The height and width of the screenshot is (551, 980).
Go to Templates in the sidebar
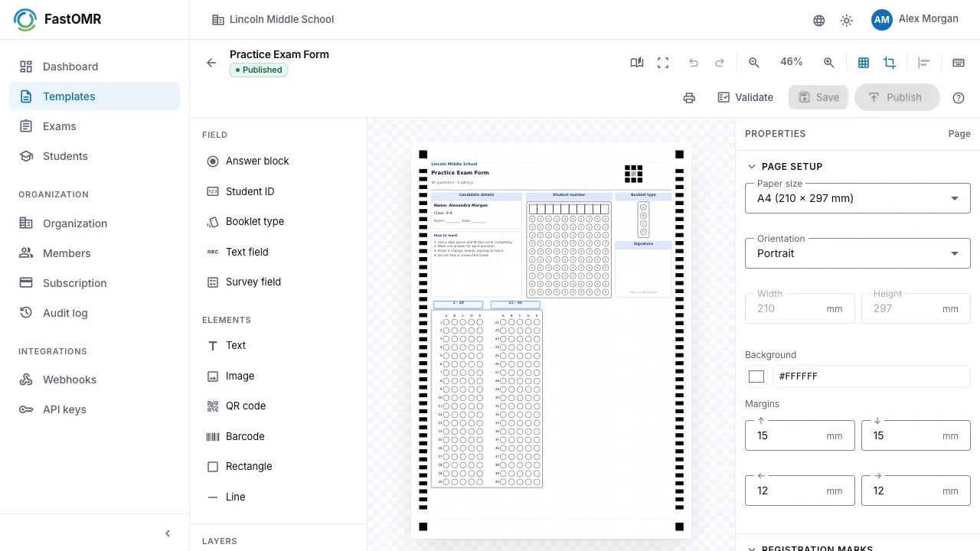[94, 96]
